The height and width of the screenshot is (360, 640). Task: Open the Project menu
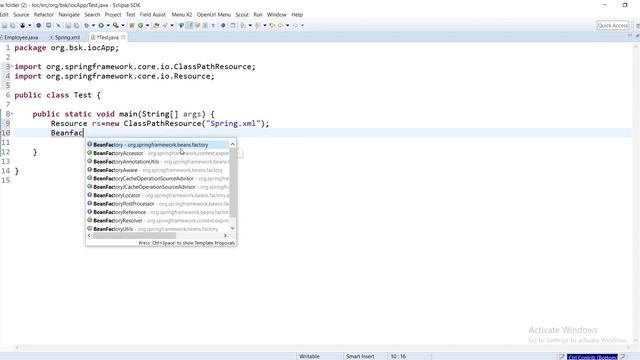113,14
